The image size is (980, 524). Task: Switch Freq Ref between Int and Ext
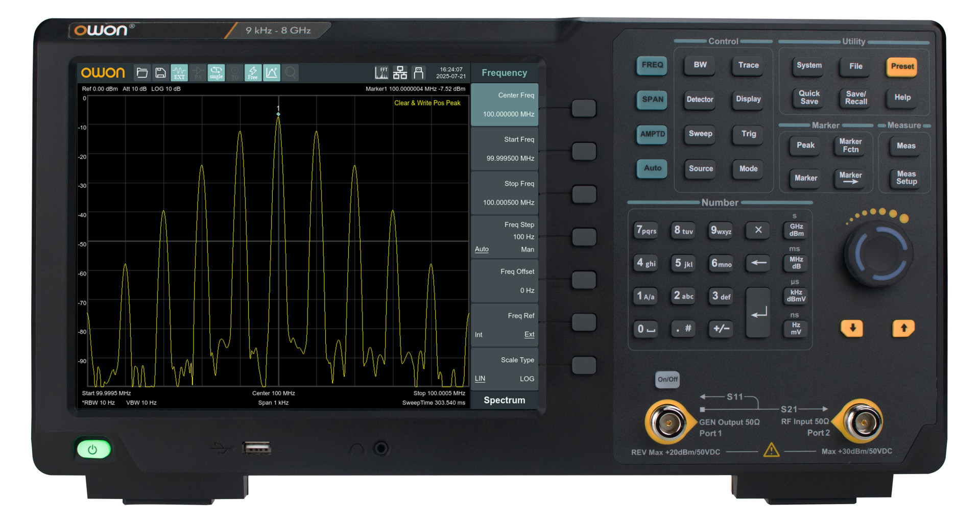click(505, 325)
